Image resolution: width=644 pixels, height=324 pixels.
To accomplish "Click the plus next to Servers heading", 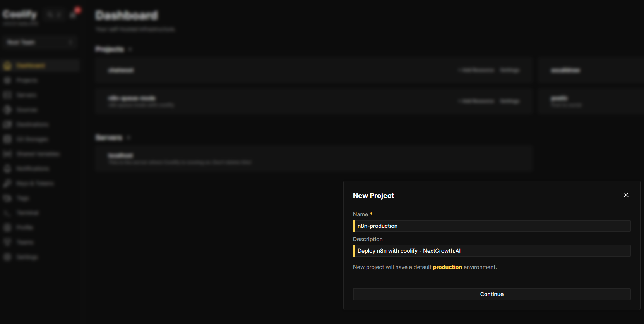I will pyautogui.click(x=129, y=138).
